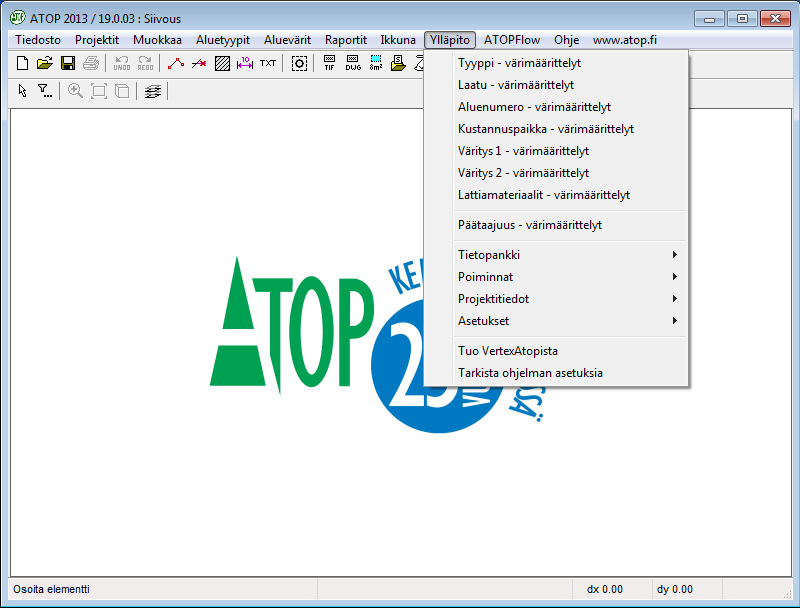Screen dimensions: 800x608
Task: Choose Kustannuspaikka - värimäärittelyt
Action: (556, 129)
